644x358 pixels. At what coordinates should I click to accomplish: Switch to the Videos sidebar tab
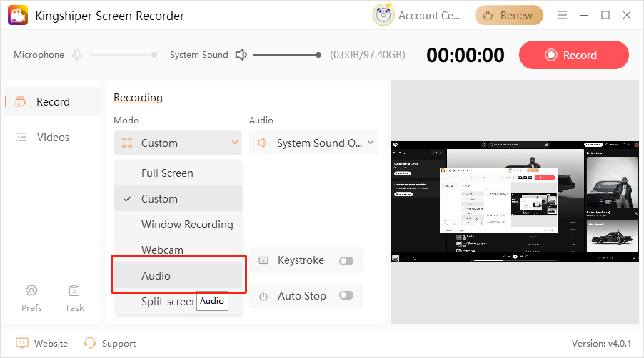(x=53, y=138)
